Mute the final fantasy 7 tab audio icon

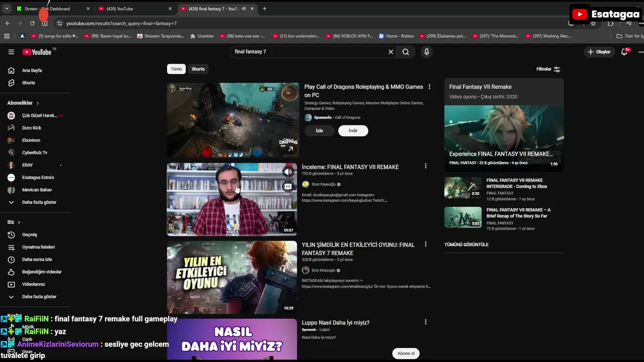pyautogui.click(x=244, y=9)
